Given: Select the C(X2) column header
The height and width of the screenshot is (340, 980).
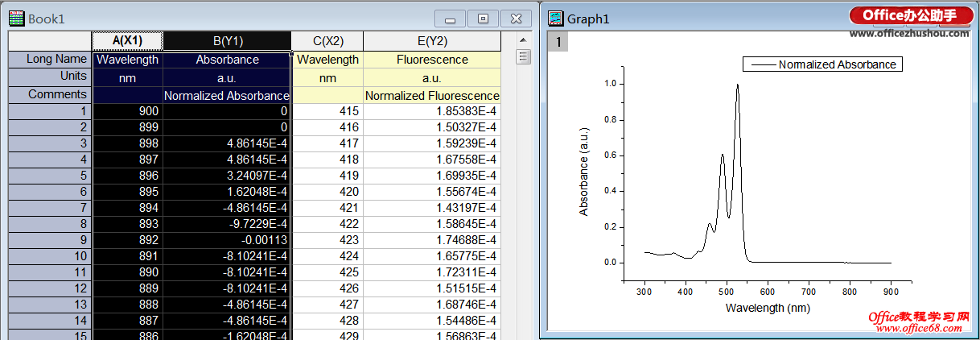Looking at the screenshot, I should click(x=327, y=41).
